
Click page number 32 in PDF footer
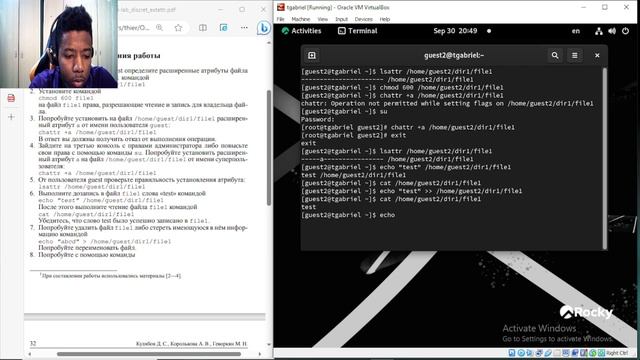point(33,343)
